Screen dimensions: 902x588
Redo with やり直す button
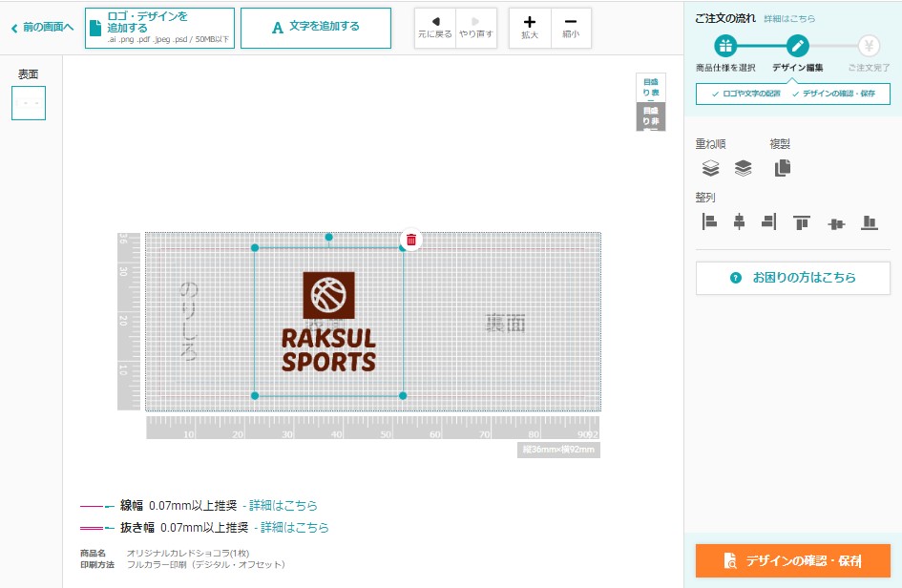tap(476, 28)
